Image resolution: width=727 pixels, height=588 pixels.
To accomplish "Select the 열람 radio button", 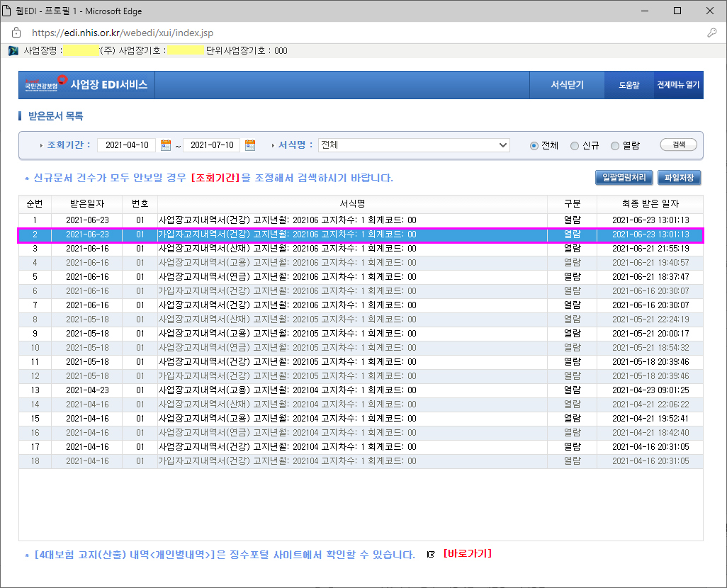I will coord(615,145).
